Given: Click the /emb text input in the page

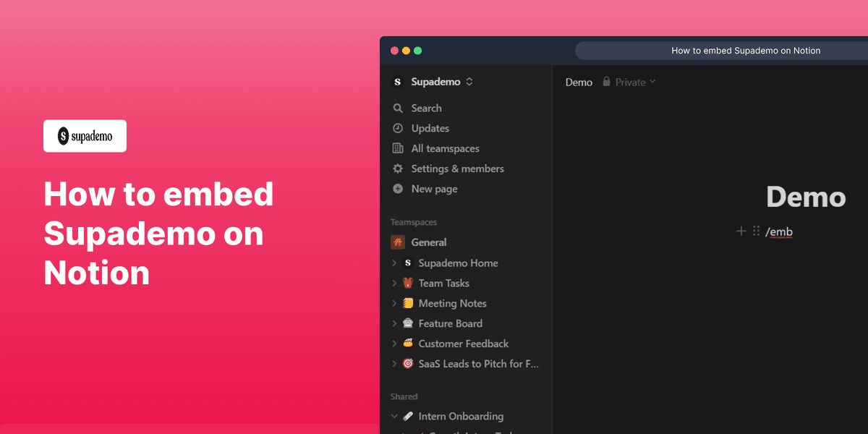Looking at the screenshot, I should pos(780,231).
